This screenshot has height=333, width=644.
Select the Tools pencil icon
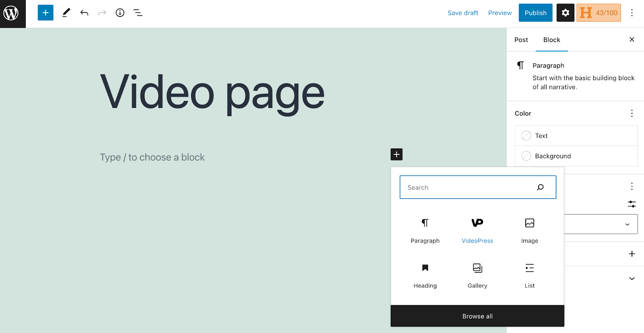tap(66, 13)
